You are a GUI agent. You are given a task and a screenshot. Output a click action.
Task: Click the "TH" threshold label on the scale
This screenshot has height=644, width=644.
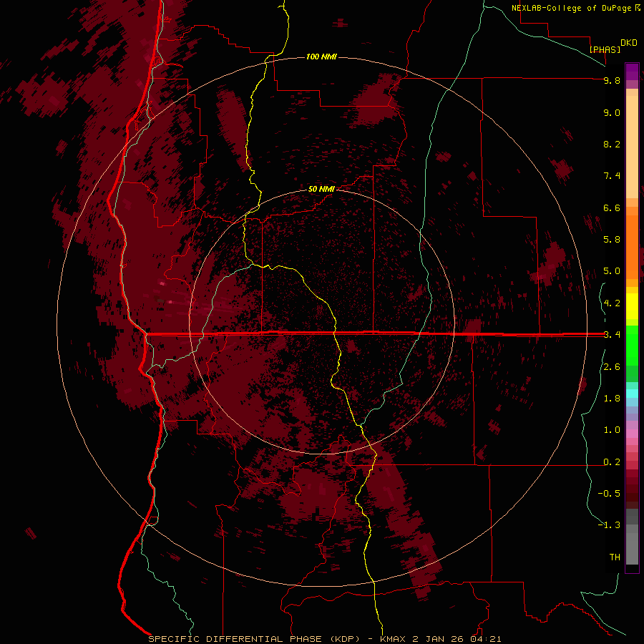pos(615,557)
